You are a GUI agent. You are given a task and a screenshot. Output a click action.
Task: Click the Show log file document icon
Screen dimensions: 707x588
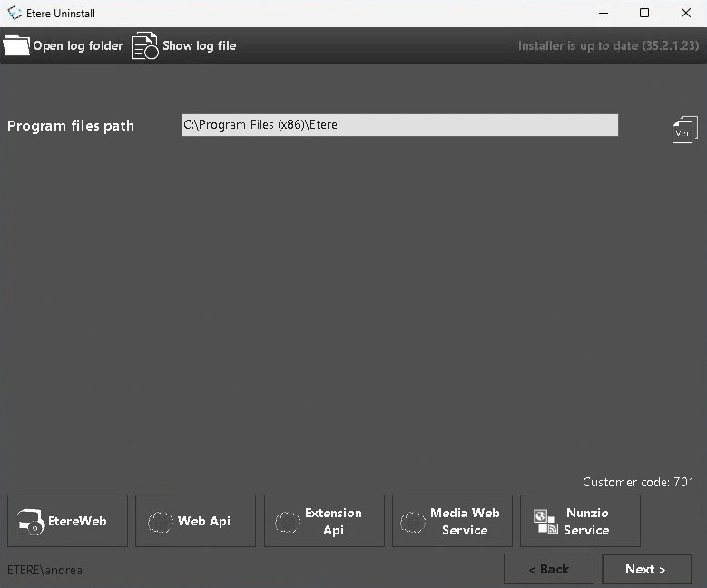144,45
